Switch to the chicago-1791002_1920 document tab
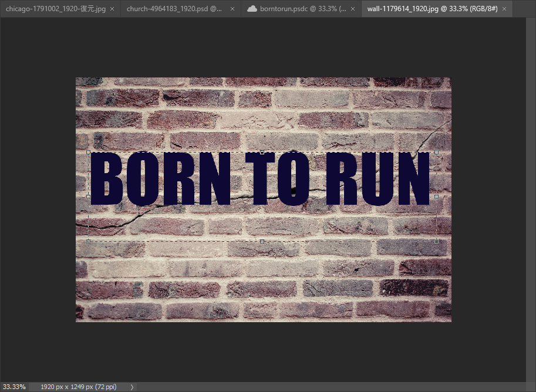 click(x=56, y=9)
